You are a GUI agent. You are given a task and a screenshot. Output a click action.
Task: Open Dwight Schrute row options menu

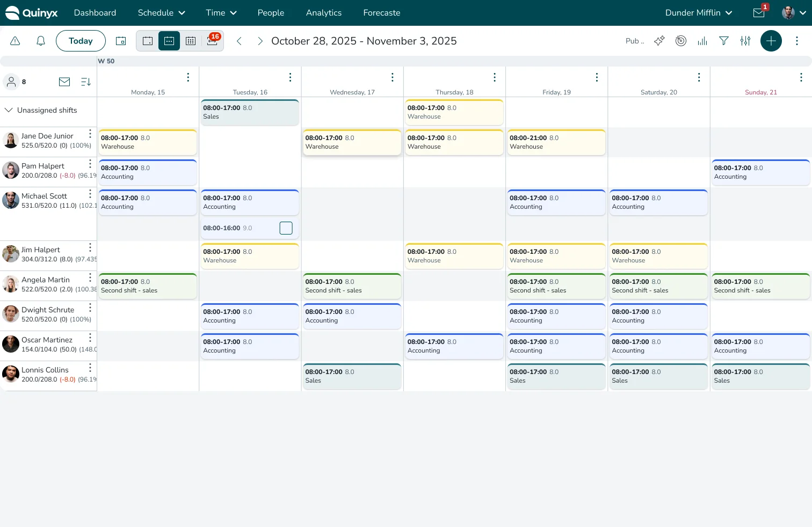[x=90, y=308]
